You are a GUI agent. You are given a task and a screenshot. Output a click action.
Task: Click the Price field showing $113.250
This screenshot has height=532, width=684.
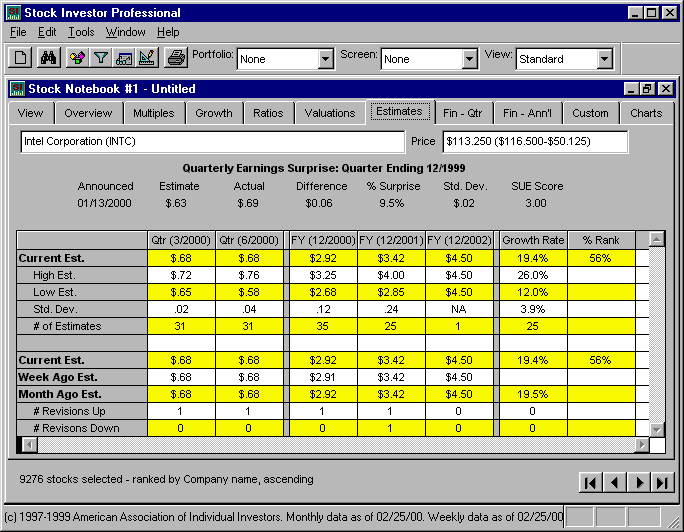535,142
